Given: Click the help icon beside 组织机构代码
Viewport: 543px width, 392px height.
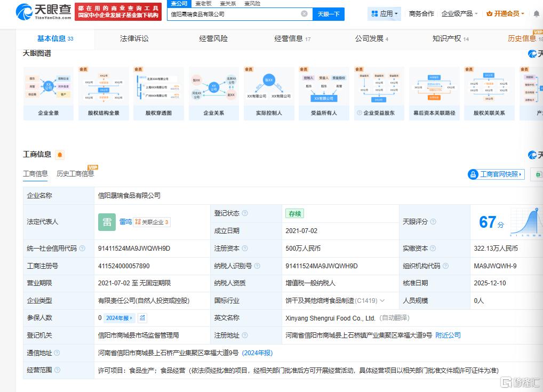Looking at the screenshot, I should tap(446, 266).
